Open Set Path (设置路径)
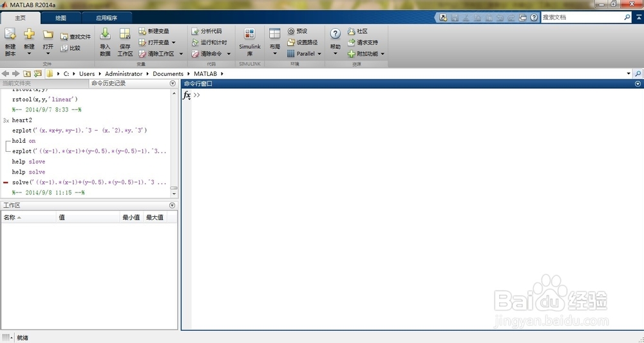 (x=303, y=42)
